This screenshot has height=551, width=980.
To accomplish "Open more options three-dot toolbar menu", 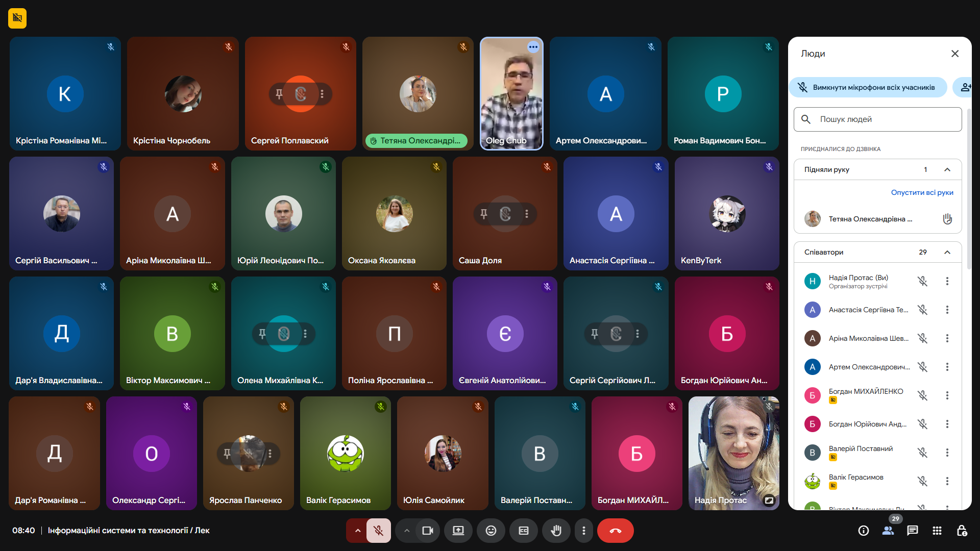I will pyautogui.click(x=583, y=531).
